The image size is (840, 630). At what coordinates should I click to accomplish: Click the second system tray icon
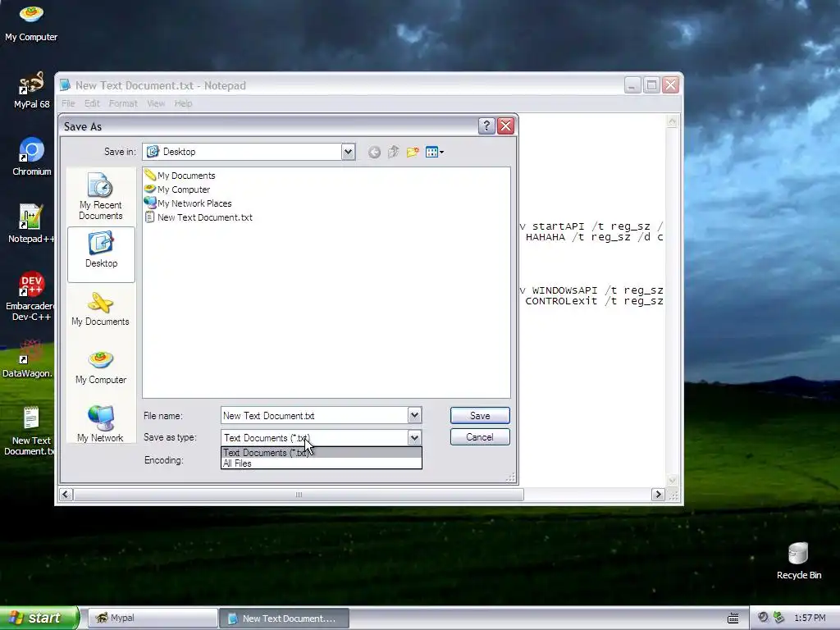[x=778, y=618]
